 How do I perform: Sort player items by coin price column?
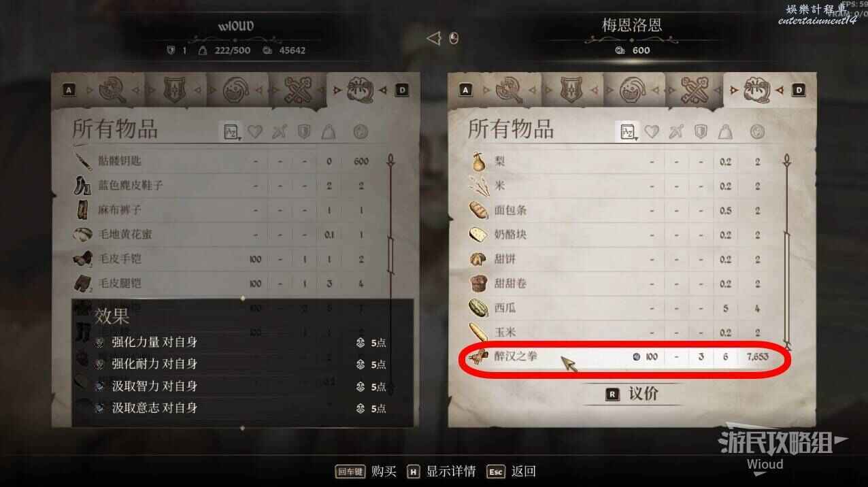click(x=361, y=132)
